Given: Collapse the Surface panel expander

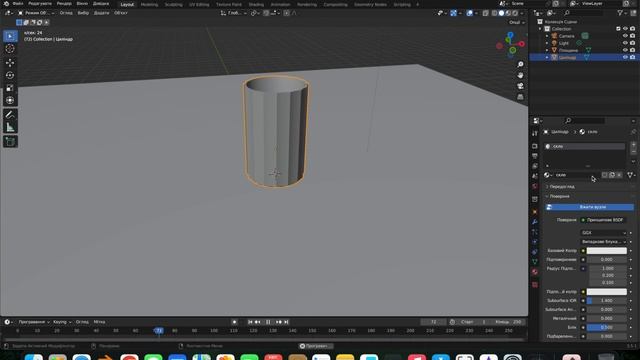Looking at the screenshot, I should (x=547, y=196).
